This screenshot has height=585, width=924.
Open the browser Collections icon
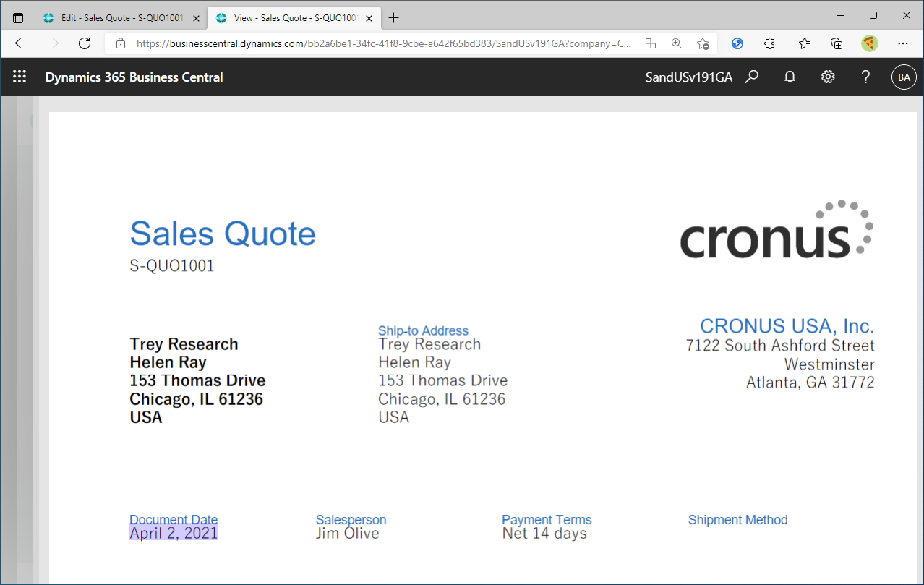tap(837, 43)
